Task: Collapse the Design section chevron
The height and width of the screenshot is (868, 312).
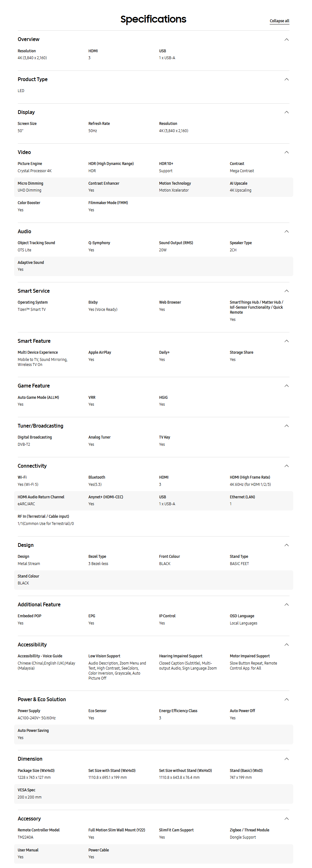Action: click(286, 545)
